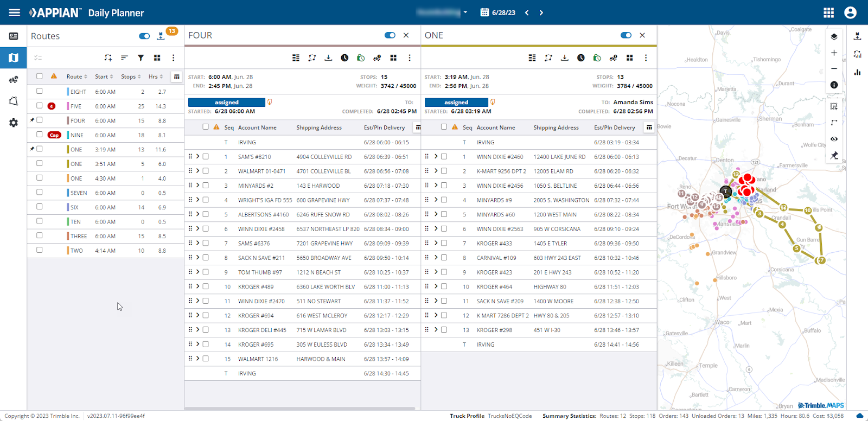Click the ONE panel assigned status button
The height and width of the screenshot is (421, 868).
coord(456,102)
